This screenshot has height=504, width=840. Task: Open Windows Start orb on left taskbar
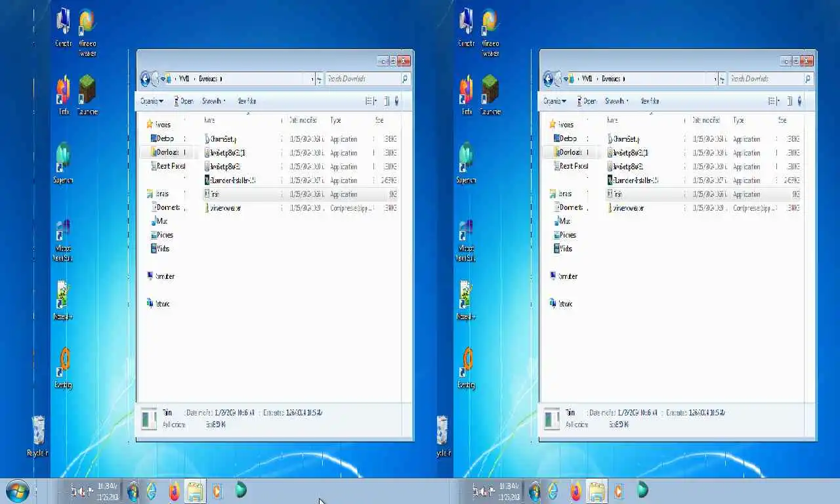(17, 491)
